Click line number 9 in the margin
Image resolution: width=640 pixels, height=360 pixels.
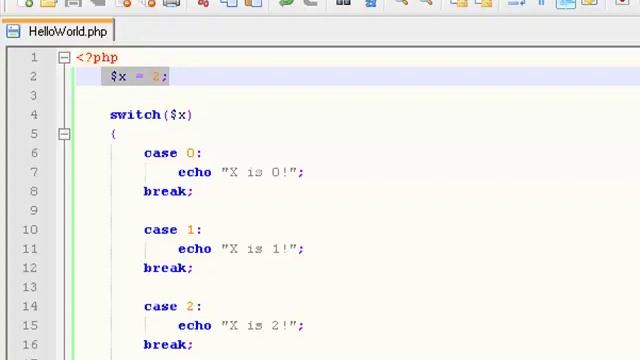[34, 211]
